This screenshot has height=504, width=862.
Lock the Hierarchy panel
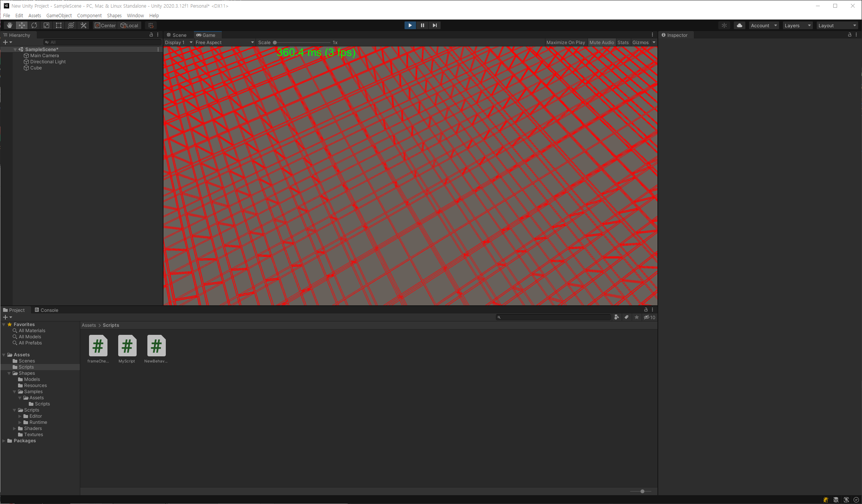[x=151, y=35]
